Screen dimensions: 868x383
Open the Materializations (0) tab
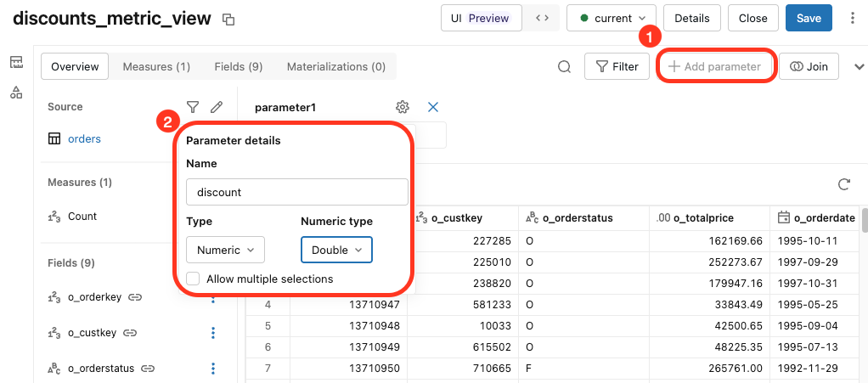pyautogui.click(x=336, y=66)
